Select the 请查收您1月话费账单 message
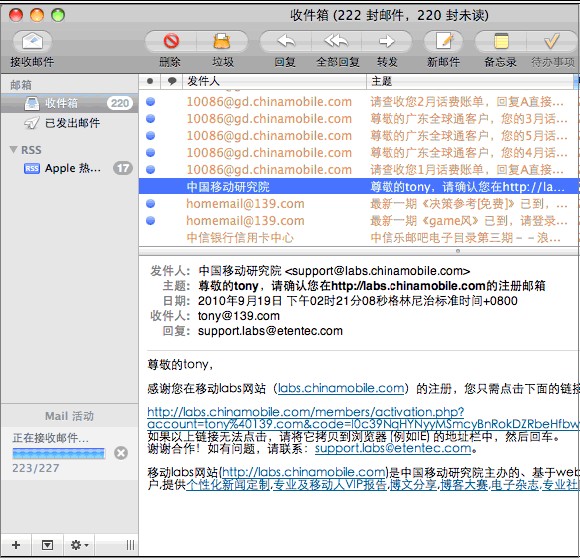 point(359,170)
